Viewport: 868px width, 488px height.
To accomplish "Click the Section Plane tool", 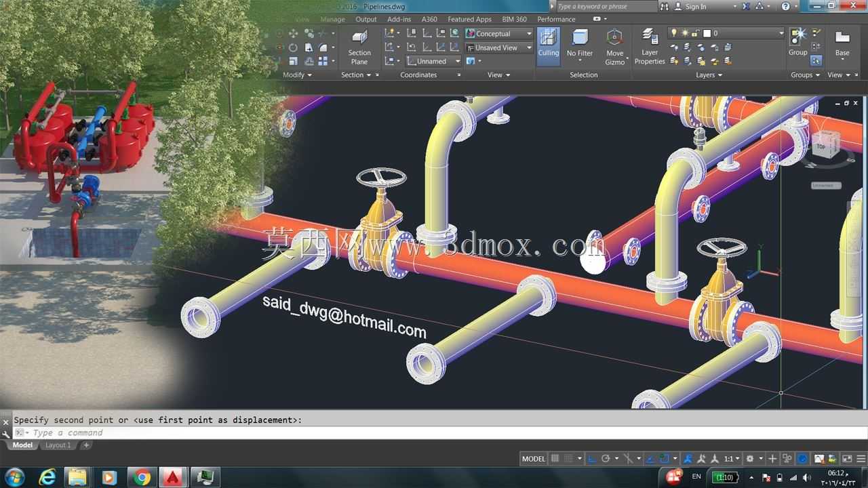I will point(359,47).
